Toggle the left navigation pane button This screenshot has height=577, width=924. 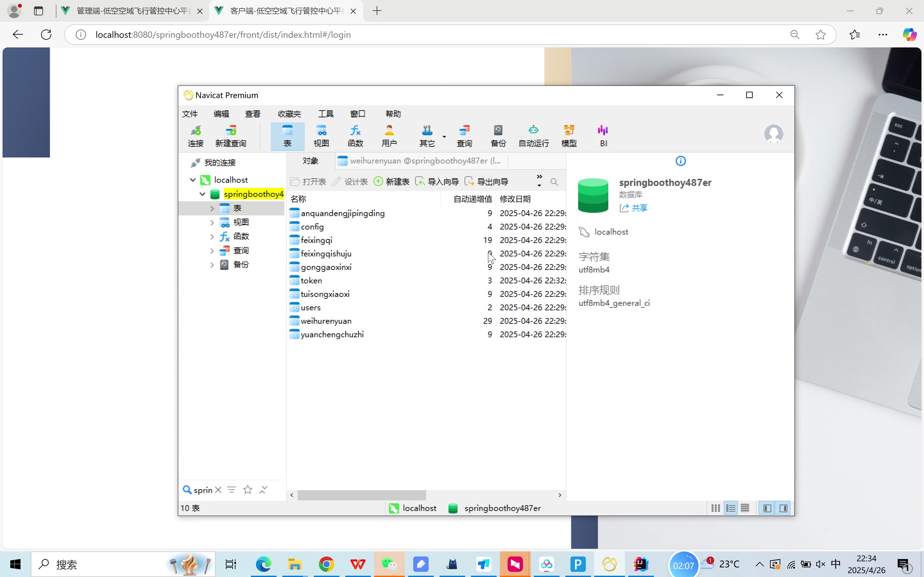pyautogui.click(x=767, y=508)
